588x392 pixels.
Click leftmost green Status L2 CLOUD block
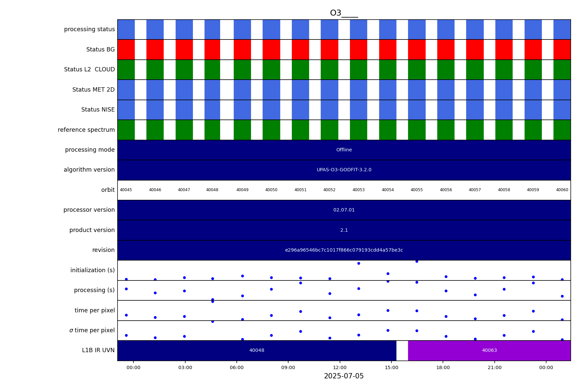pyautogui.click(x=126, y=70)
